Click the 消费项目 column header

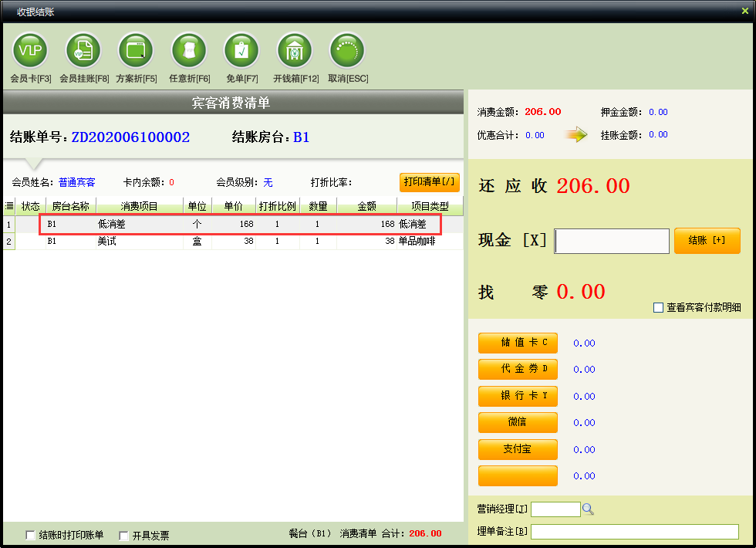(x=139, y=206)
